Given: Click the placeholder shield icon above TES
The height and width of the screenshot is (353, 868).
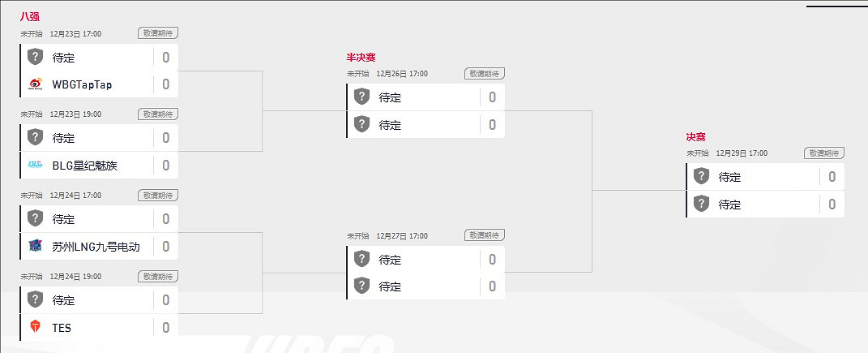Looking at the screenshot, I should pos(35,299).
